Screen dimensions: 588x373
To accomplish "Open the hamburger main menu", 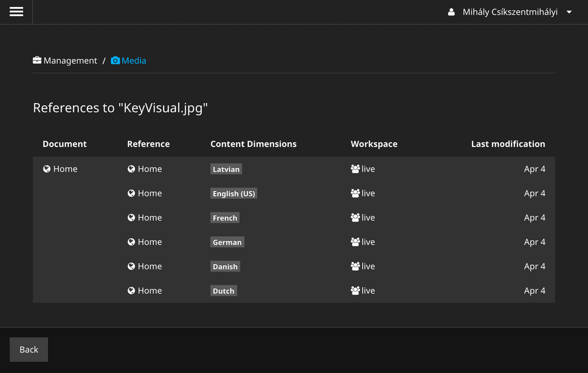I will click(x=16, y=12).
